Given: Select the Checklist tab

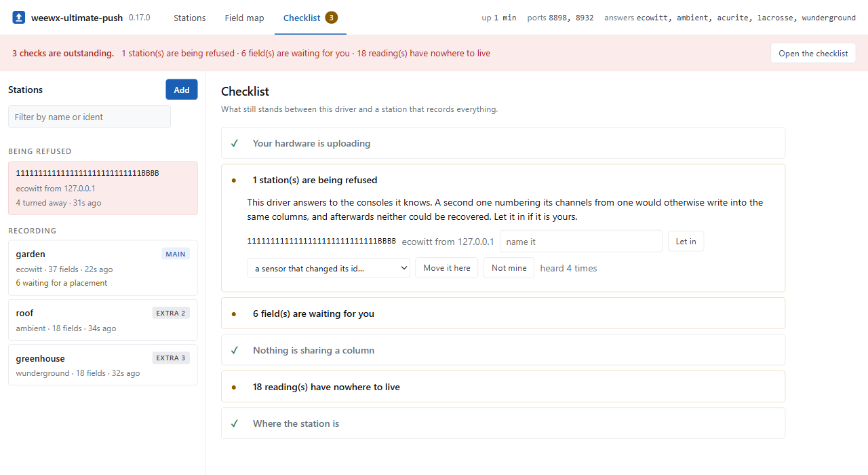Looking at the screenshot, I should 311,18.
